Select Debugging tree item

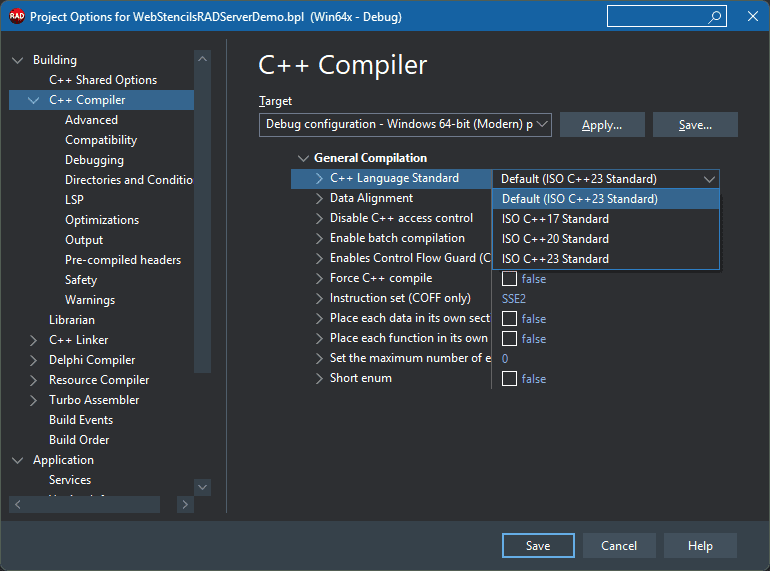point(94,160)
